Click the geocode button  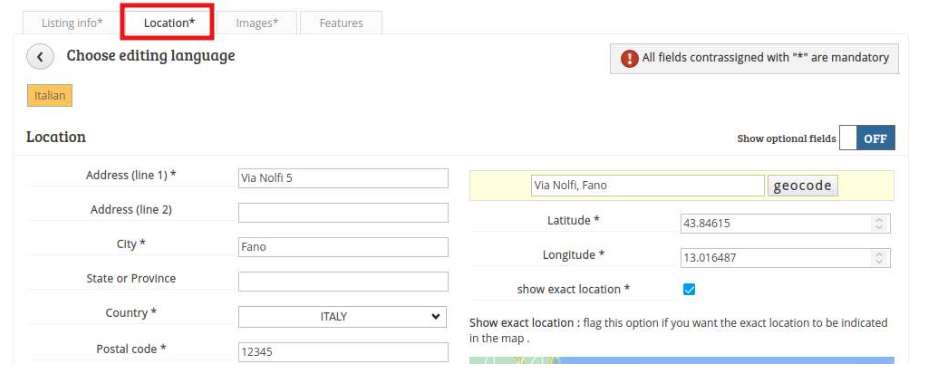803,186
